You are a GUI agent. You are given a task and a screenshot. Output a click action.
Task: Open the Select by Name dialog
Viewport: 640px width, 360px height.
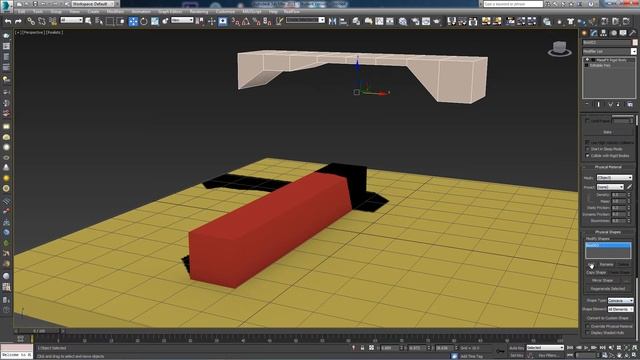99,21
